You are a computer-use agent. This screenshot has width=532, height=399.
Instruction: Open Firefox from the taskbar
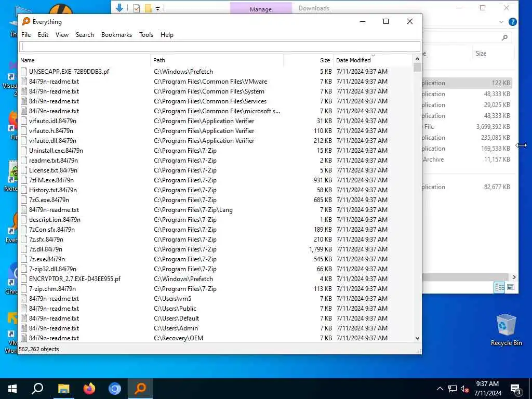point(89,389)
